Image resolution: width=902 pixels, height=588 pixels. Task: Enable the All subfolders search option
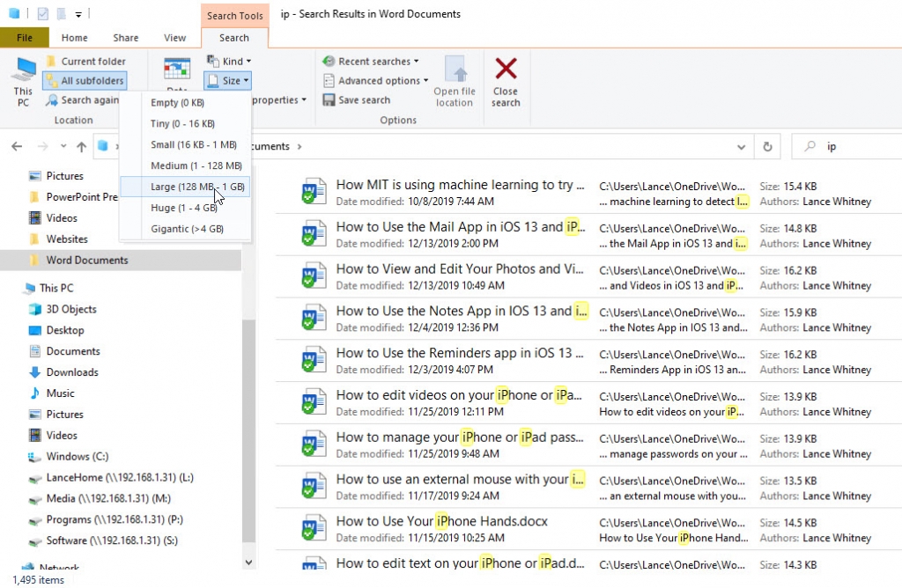(85, 80)
